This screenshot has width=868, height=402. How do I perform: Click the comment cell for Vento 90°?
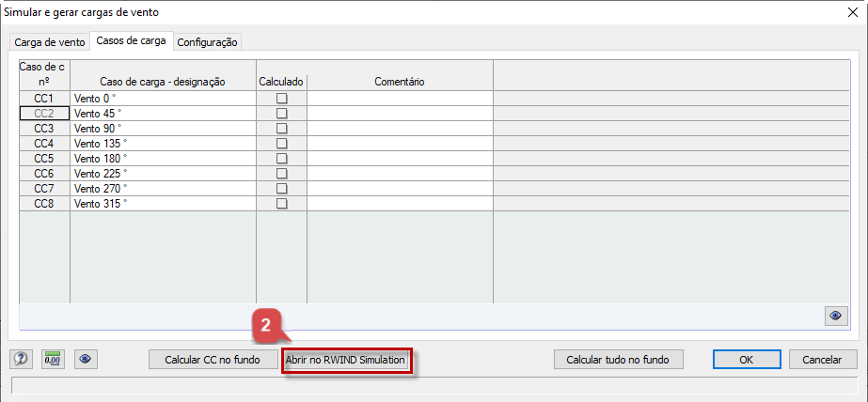point(400,129)
